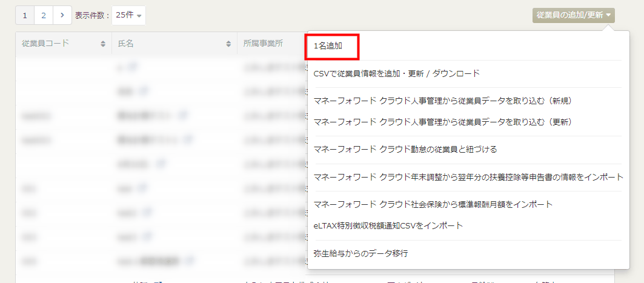
Task: Select クラウド人事管理から従業員データを取り込む（新規）
Action: (443, 101)
